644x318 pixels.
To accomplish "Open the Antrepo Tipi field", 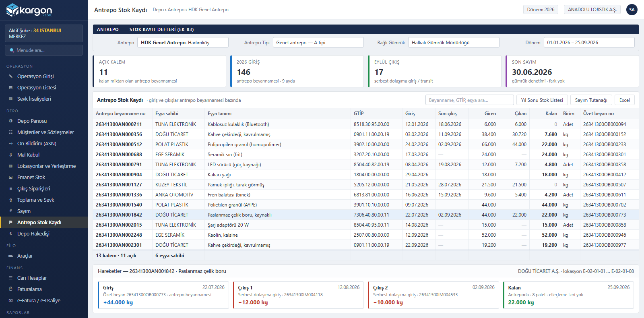I will pos(318,42).
